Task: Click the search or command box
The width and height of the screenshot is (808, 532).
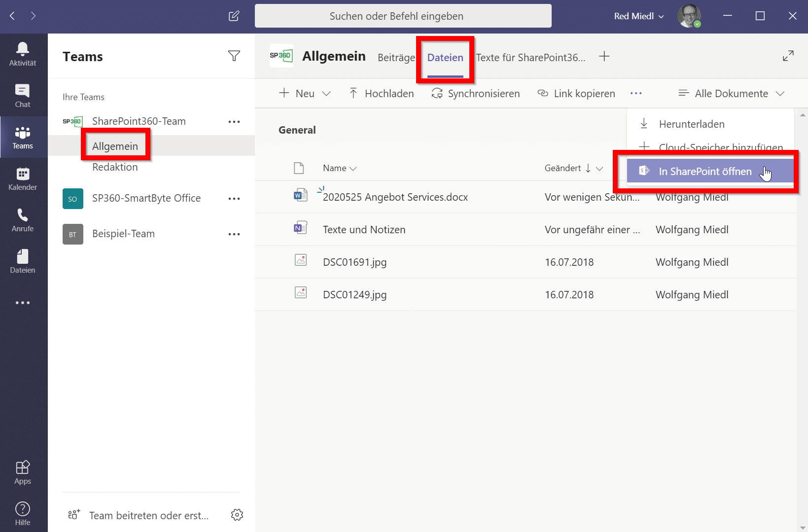Action: click(403, 16)
